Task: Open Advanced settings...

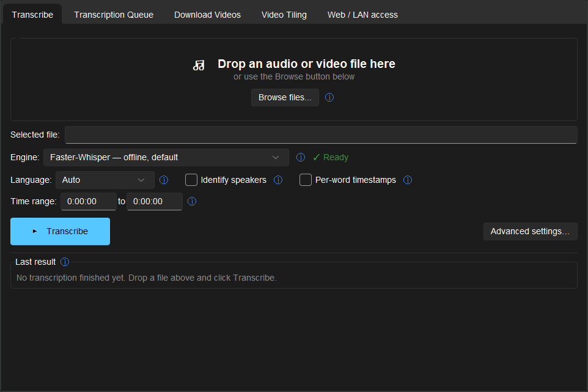Action: point(531,231)
